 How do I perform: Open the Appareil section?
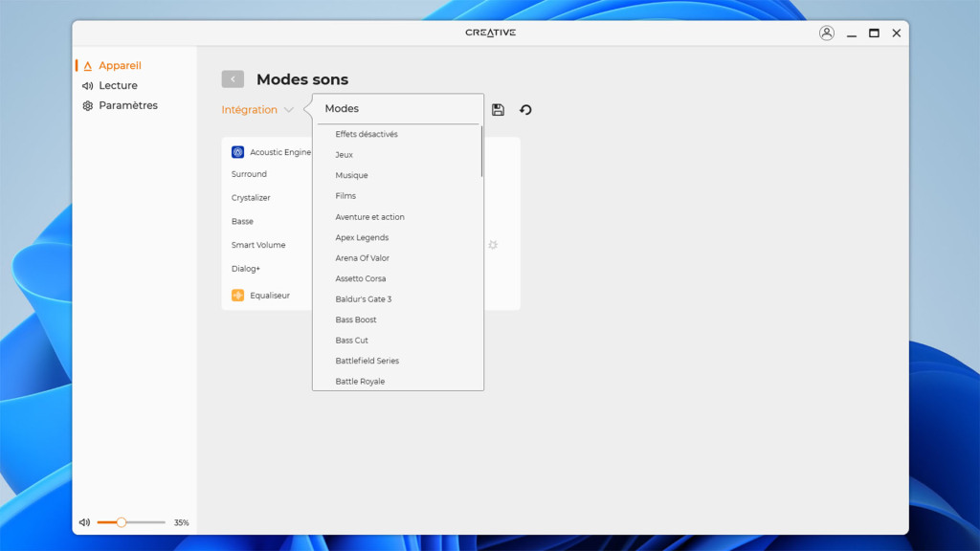[x=120, y=66]
